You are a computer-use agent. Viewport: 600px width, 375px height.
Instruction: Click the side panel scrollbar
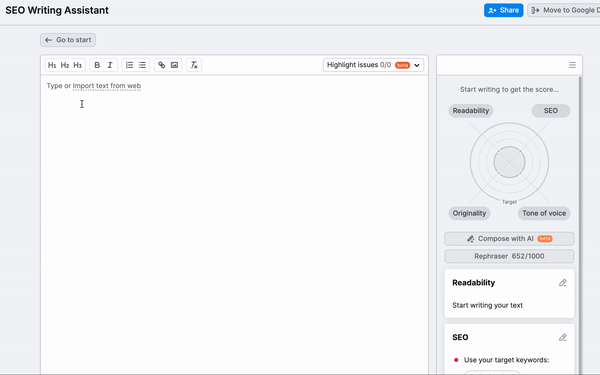click(x=580, y=226)
